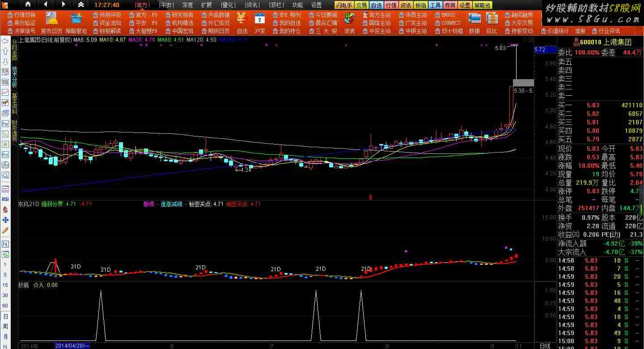Select the 月 monthly period
This screenshot has width=644, height=349.
point(5,336)
